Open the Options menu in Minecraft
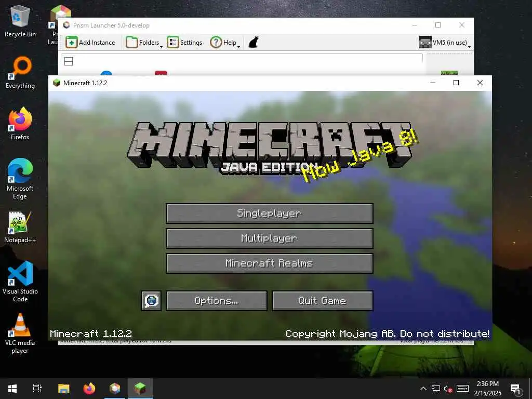Image resolution: width=532 pixels, height=399 pixels. point(217,301)
